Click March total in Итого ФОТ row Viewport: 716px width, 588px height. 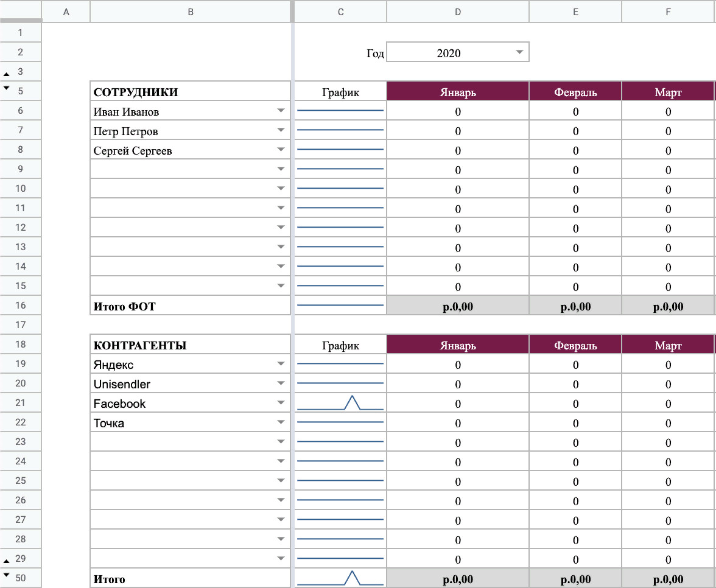click(x=668, y=306)
